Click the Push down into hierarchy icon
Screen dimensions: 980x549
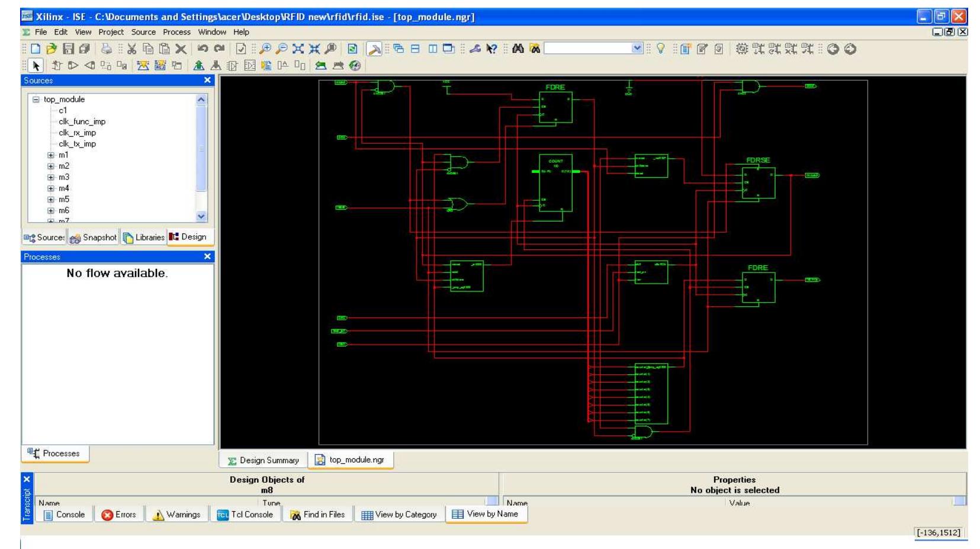(216, 66)
